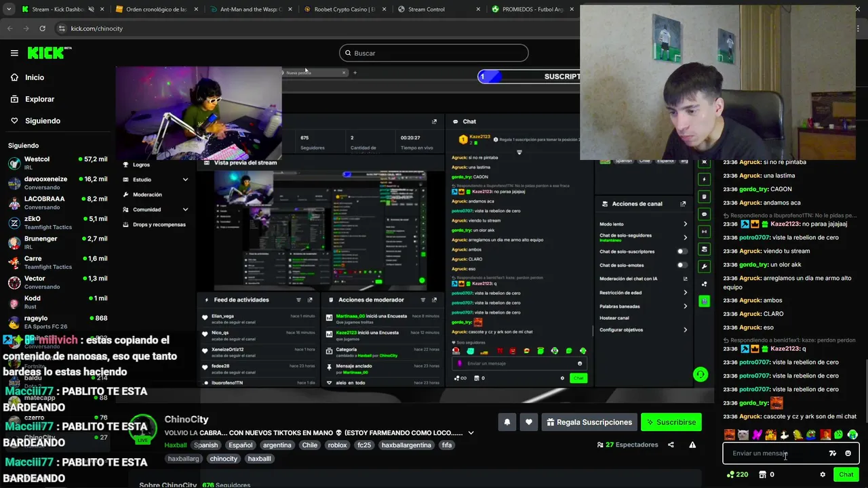
Task: Toggle Chat de solo-suscriptores in streamed dashboard
Action: [x=682, y=251]
